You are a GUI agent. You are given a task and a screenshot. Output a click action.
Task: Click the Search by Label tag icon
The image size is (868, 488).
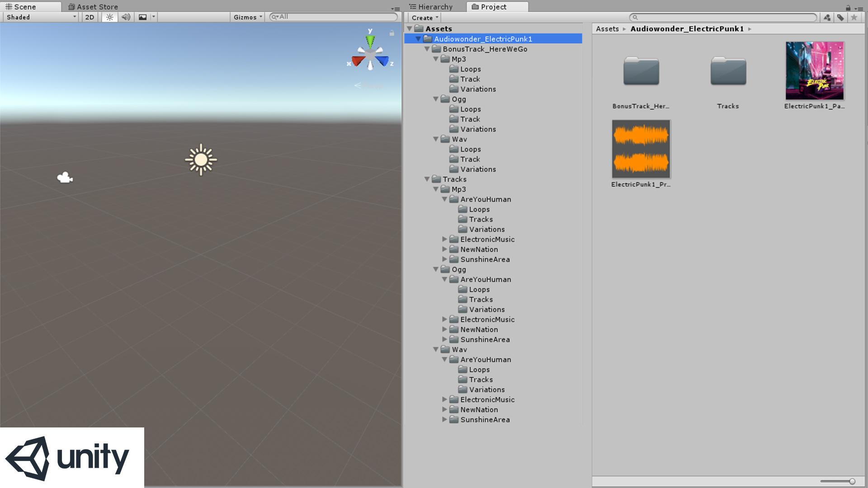[x=840, y=17]
